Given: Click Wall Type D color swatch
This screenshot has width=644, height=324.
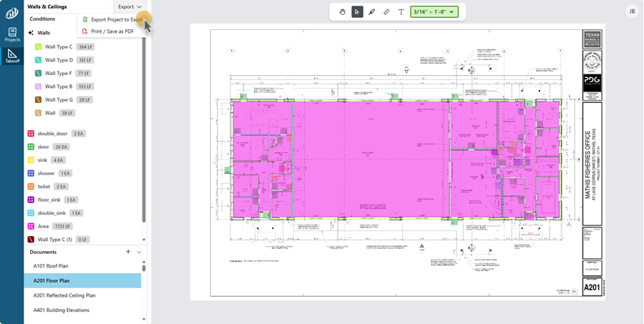Looking at the screenshot, I should (38, 60).
